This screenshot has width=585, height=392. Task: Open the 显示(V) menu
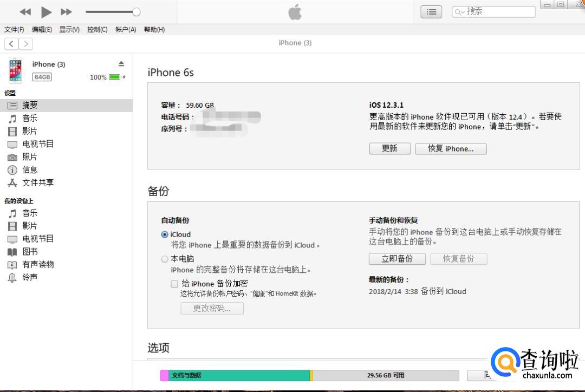coord(69,29)
